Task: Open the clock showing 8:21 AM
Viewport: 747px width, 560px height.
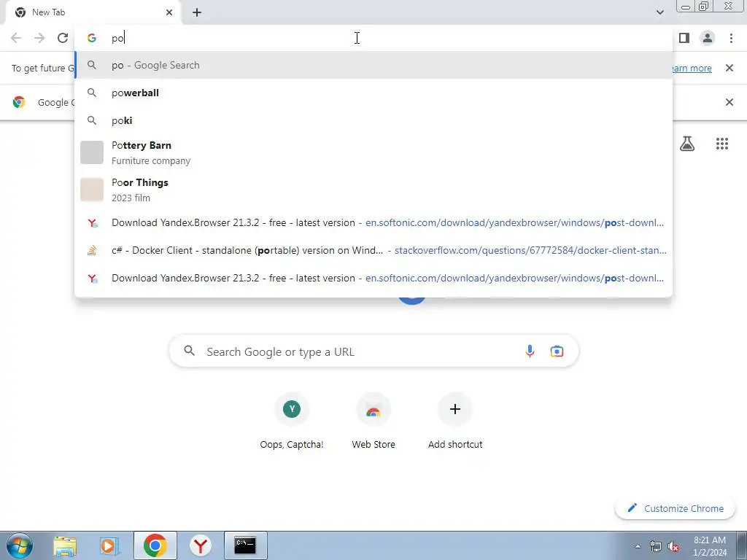Action: [x=709, y=546]
